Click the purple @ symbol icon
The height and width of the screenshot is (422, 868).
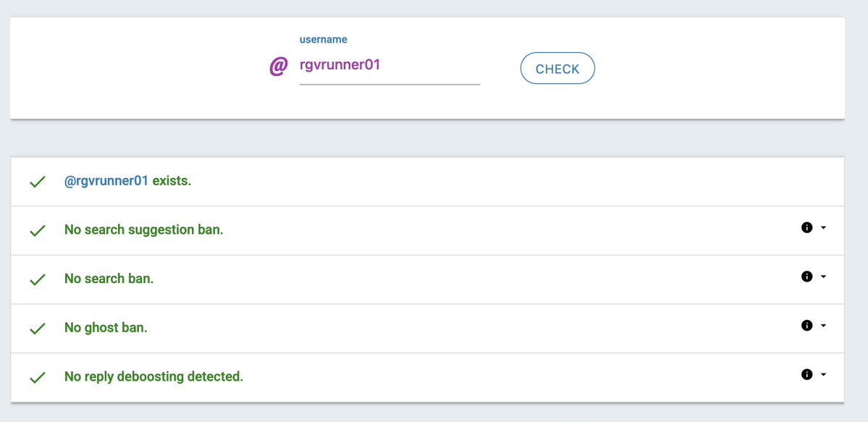pos(279,67)
